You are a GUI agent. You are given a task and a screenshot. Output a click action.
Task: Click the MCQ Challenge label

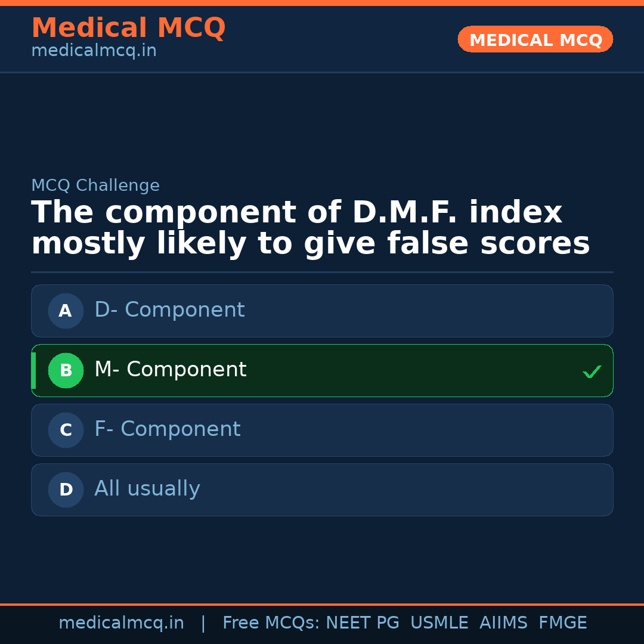95,185
